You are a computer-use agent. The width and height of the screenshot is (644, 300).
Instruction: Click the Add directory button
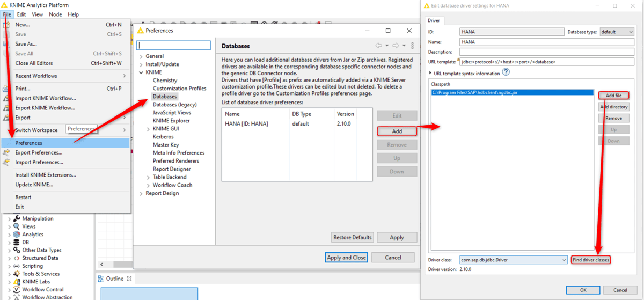613,107
